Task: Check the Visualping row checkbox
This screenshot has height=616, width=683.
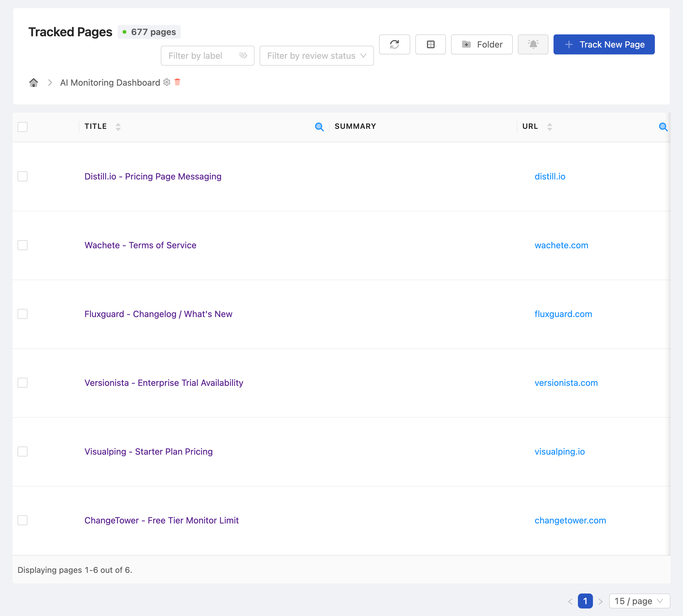Action: 22,452
